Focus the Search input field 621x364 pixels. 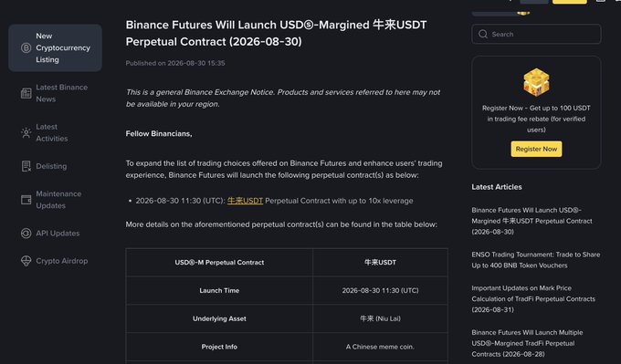(x=536, y=34)
